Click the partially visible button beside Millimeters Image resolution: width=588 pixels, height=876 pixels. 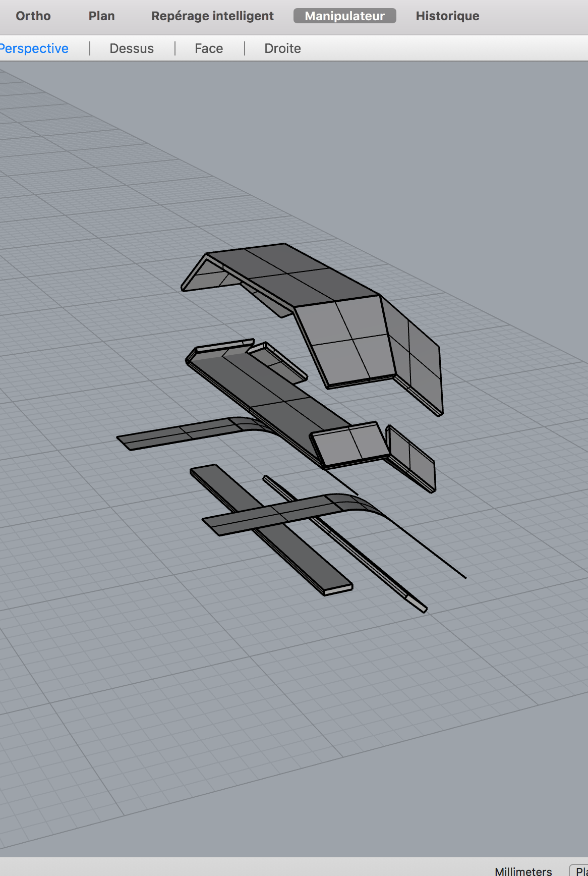tap(580, 870)
